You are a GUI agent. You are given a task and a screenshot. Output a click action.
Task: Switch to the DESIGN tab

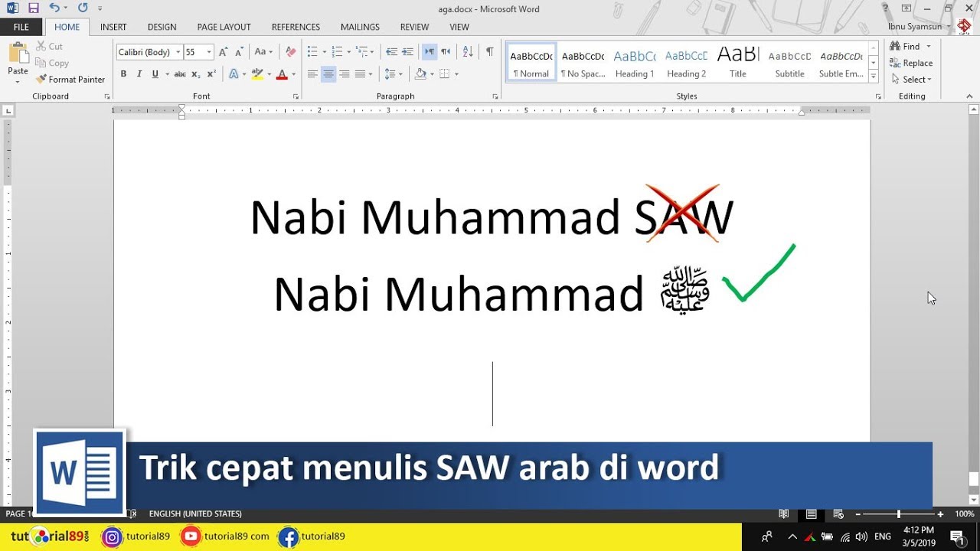click(162, 27)
